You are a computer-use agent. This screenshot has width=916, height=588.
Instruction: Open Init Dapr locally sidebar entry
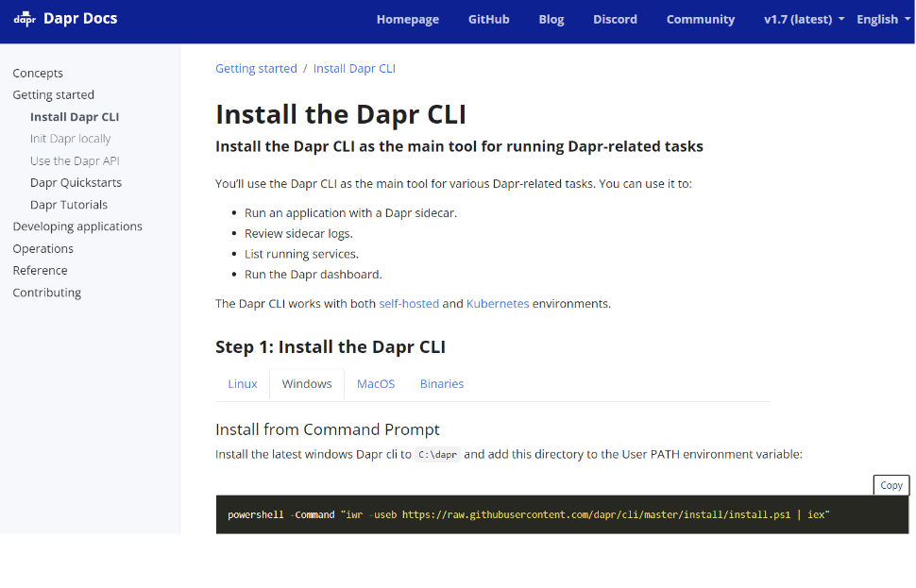(71, 139)
